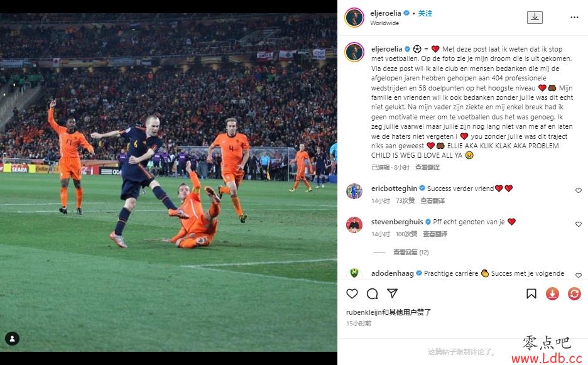The width and height of the screenshot is (588, 365).
Task: Like ericbotteghin's comment
Action: point(578,190)
